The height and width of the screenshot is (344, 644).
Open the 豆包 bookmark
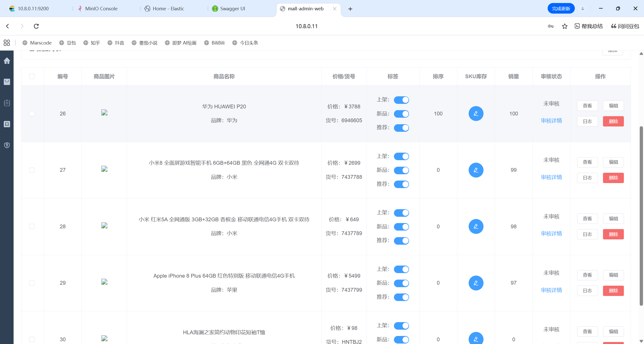(x=67, y=43)
